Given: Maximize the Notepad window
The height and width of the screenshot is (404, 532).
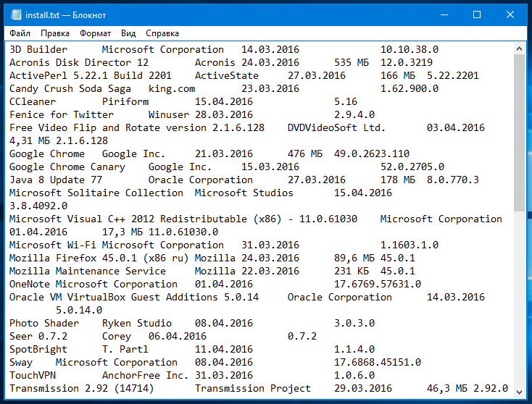Looking at the screenshot, I should tap(477, 14).
